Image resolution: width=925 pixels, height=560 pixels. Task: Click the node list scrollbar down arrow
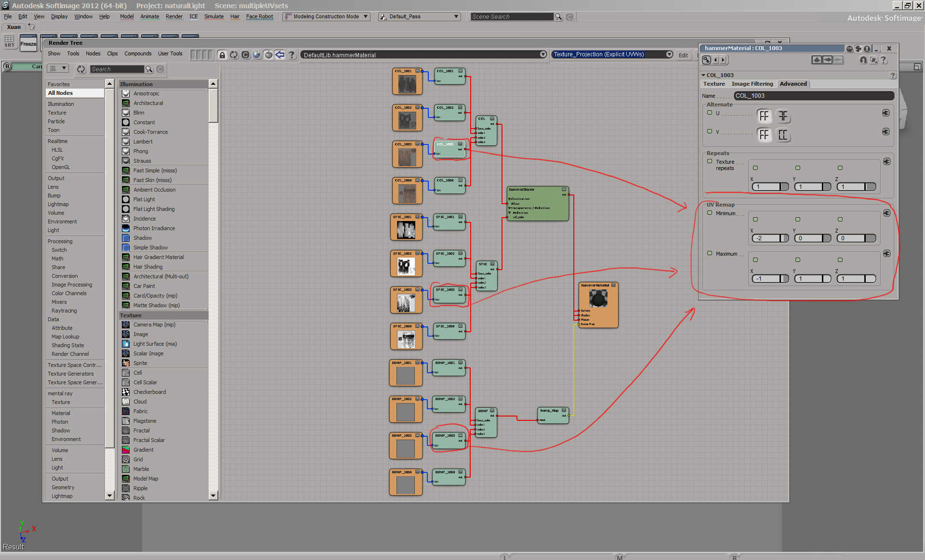point(213,495)
